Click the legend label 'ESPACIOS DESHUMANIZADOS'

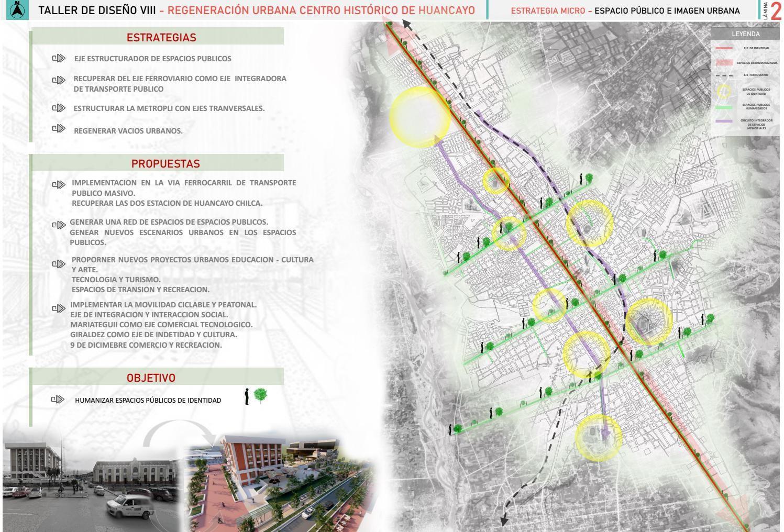click(757, 63)
